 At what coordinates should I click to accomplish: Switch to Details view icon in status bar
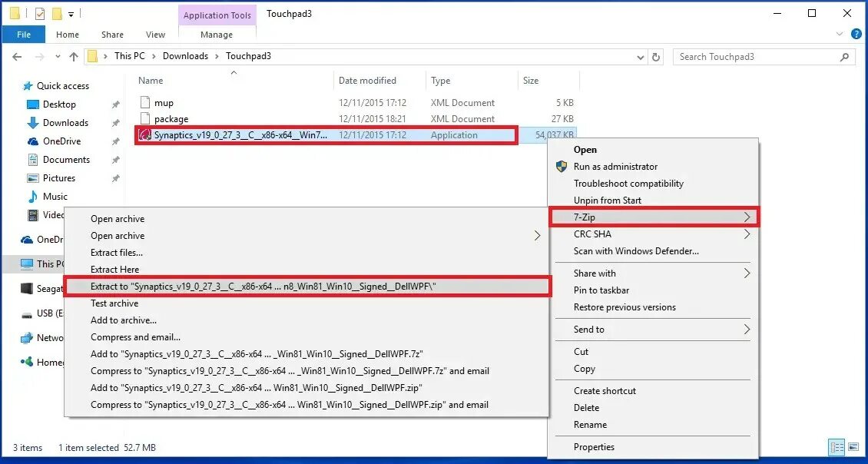pyautogui.click(x=837, y=447)
